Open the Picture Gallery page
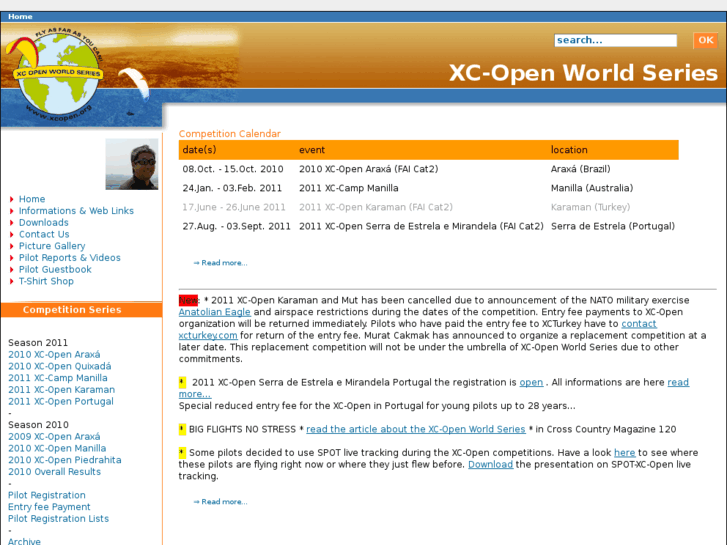The height and width of the screenshot is (545, 727). [52, 246]
